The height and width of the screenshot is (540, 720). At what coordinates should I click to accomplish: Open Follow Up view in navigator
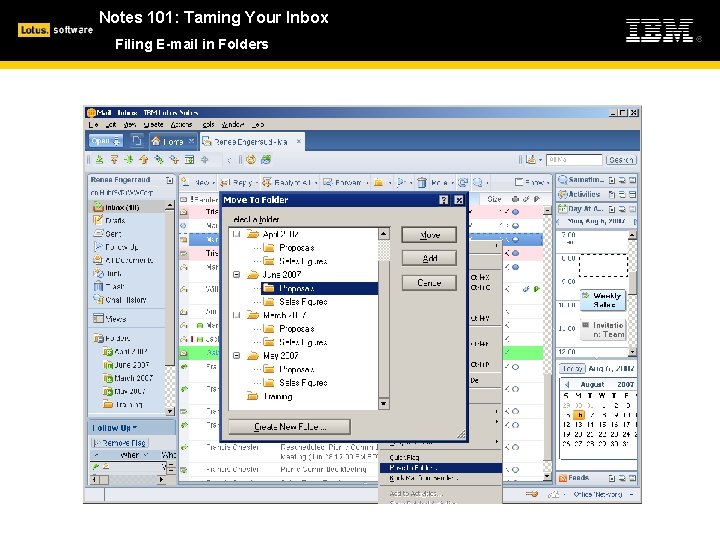121,247
